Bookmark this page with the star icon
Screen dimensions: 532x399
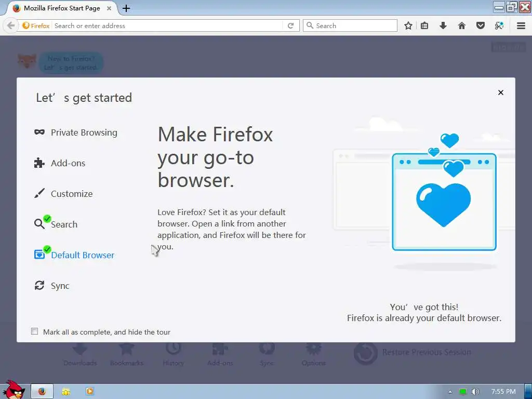(408, 26)
